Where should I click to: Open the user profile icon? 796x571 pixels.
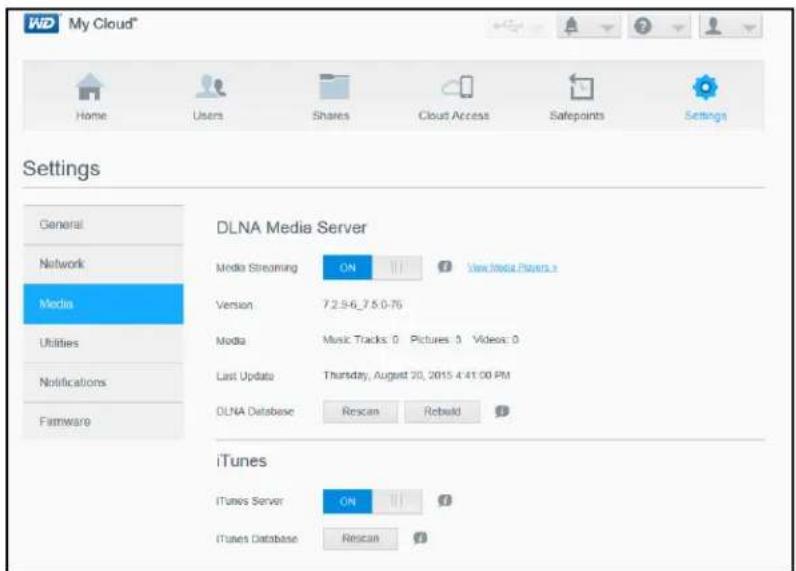coord(714,26)
